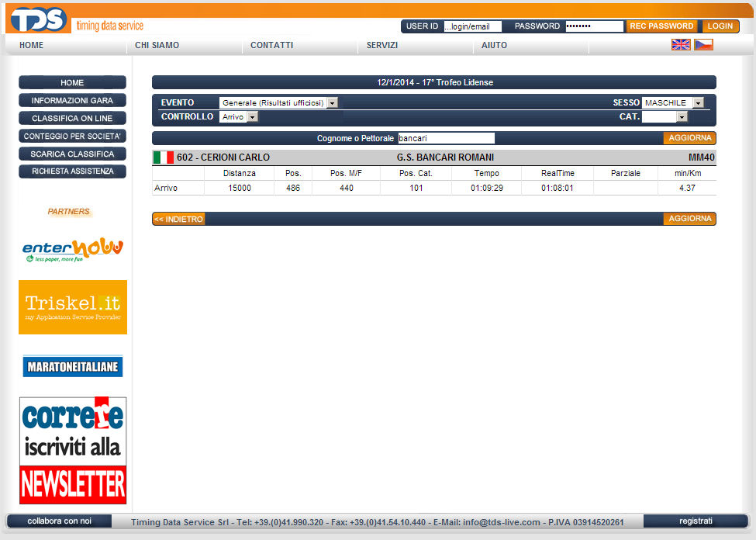This screenshot has height=540, width=756.
Task: Switch language with the British flag icon
Action: (680, 45)
